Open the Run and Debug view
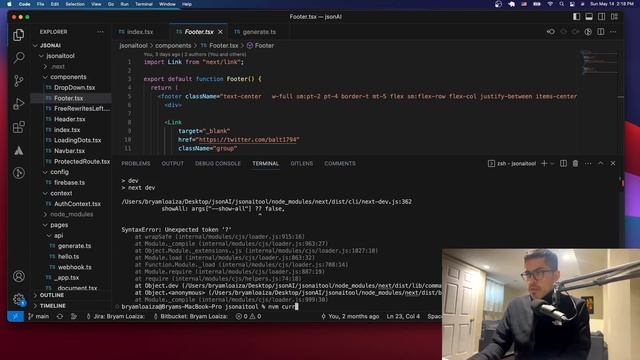Image resolution: width=640 pixels, height=360 pixels. [x=18, y=104]
